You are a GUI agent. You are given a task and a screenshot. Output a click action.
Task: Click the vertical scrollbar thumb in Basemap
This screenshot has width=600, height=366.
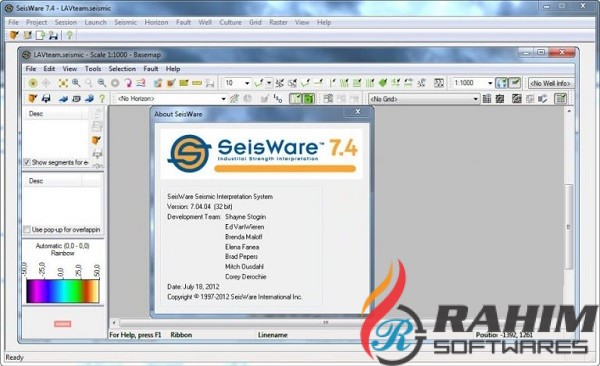569,227
